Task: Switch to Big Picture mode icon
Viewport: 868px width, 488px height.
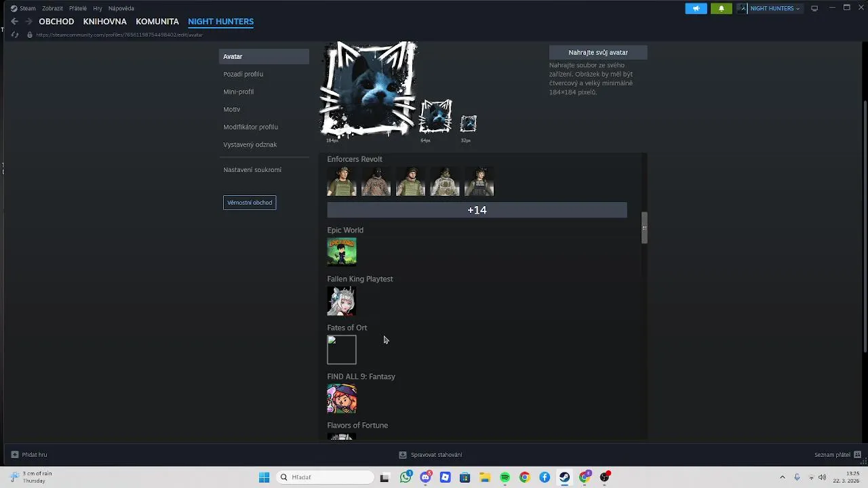Action: (x=814, y=8)
